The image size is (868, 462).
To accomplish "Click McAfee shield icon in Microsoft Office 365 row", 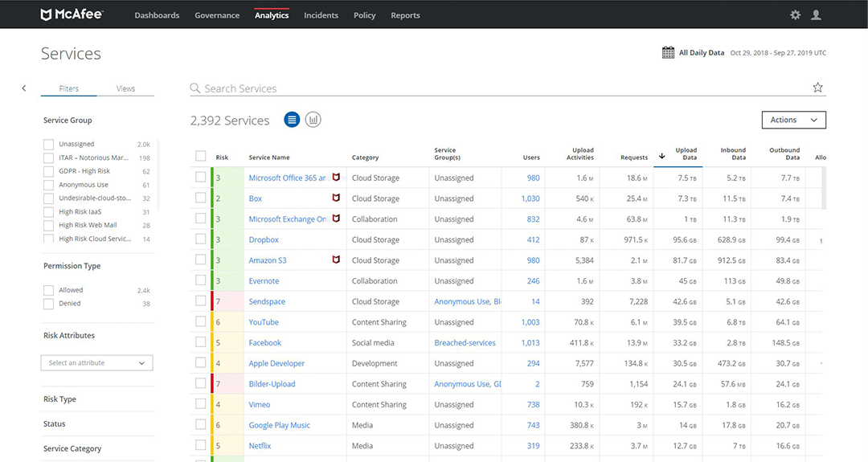I will coord(336,177).
